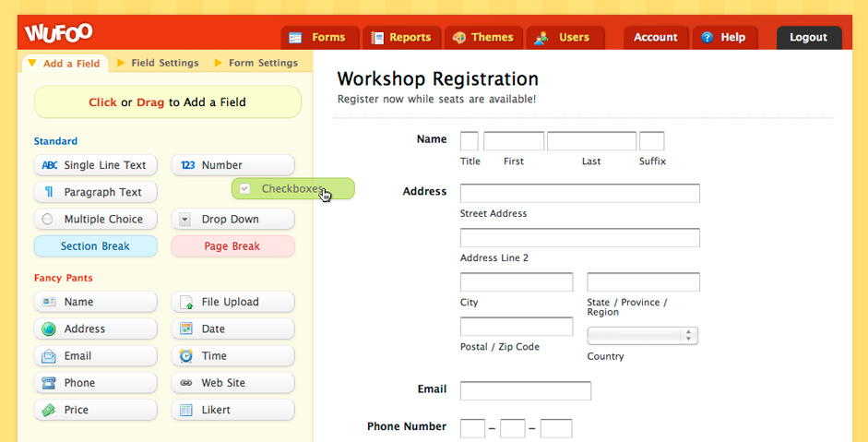868x442 pixels.
Task: Click the City input field
Action: [x=517, y=282]
